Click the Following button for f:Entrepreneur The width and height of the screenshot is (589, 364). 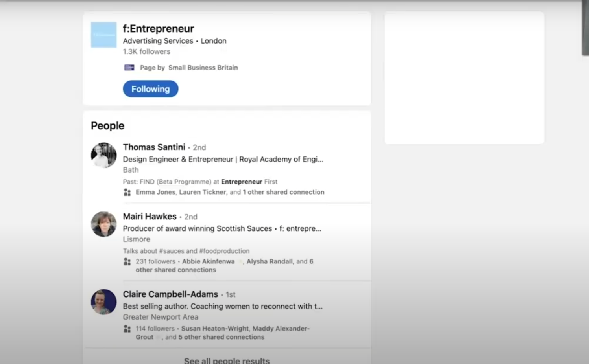click(x=150, y=89)
